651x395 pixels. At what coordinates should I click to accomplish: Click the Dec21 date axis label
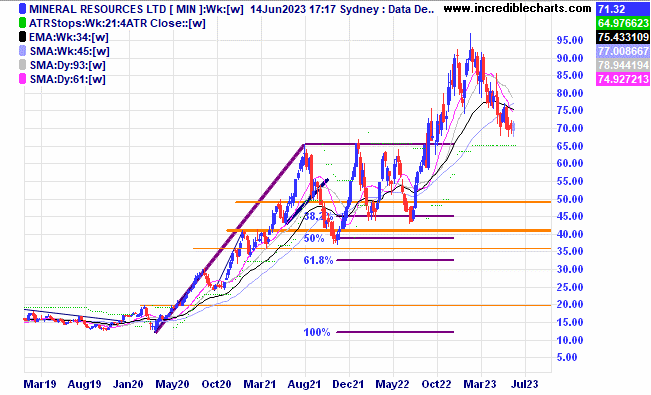click(348, 384)
